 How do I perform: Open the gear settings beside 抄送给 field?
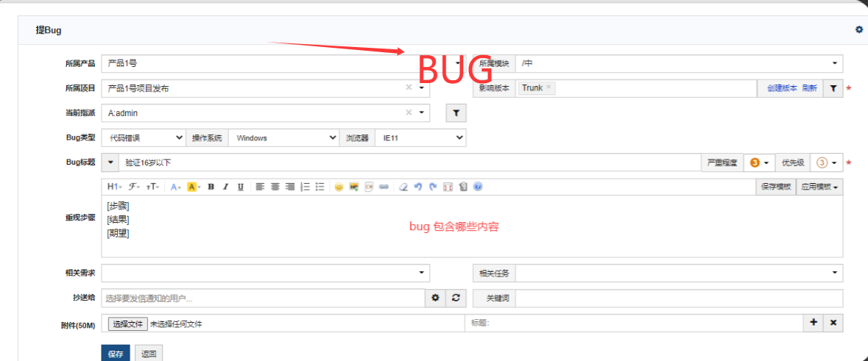coord(435,298)
